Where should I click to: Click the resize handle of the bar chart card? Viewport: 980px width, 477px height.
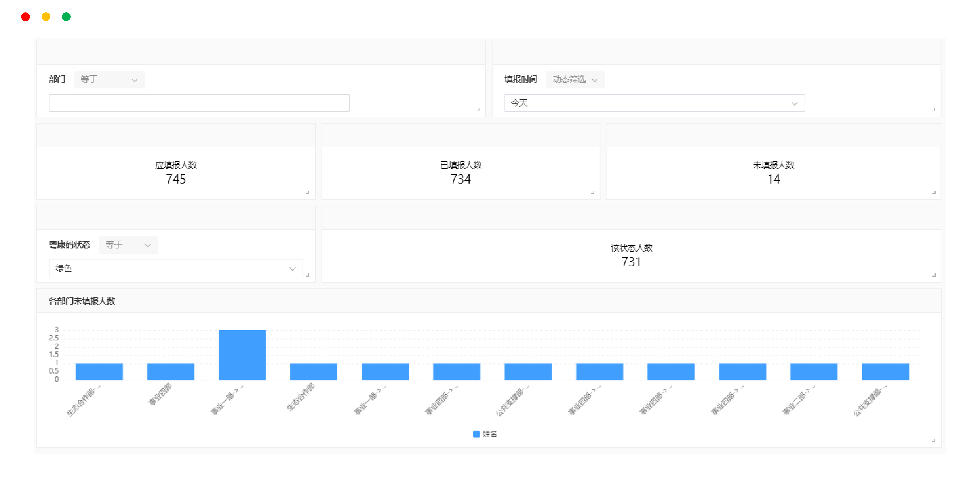(933, 440)
